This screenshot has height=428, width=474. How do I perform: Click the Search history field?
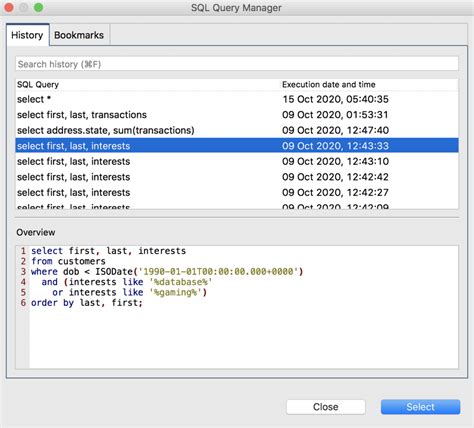coord(237,64)
